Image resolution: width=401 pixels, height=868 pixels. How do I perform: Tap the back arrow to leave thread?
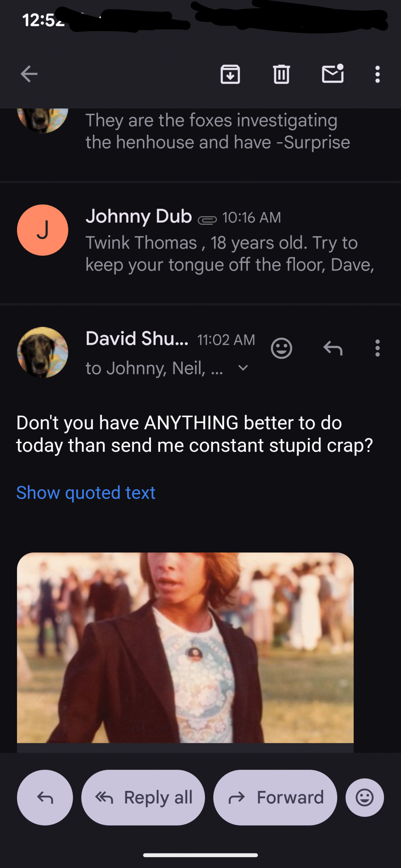pyautogui.click(x=29, y=74)
